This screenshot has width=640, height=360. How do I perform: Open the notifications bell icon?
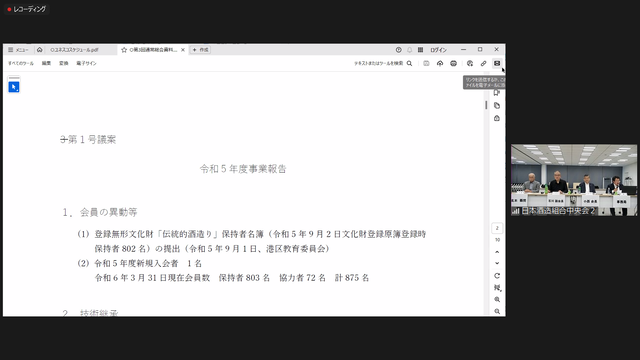point(409,50)
